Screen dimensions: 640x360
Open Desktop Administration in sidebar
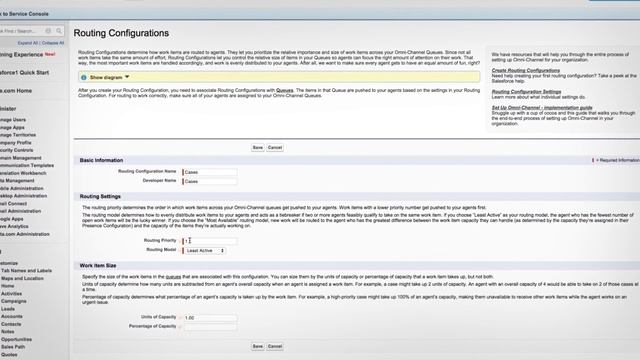[x=23, y=196]
